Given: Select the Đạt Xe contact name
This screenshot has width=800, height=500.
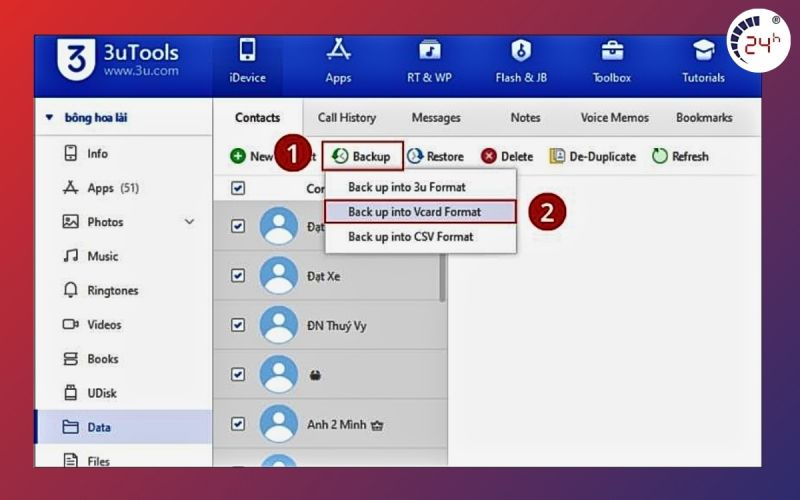Looking at the screenshot, I should pyautogui.click(x=323, y=276).
